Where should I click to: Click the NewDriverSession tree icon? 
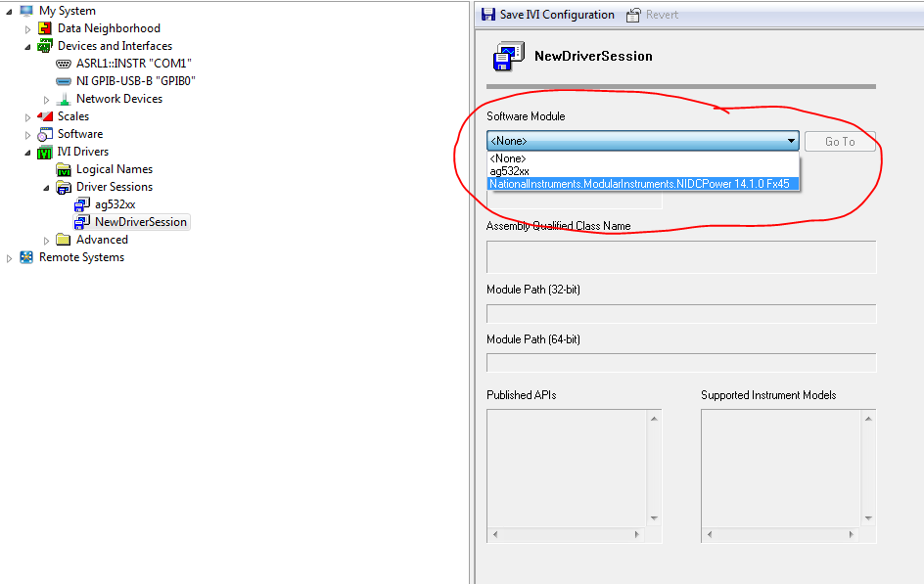pos(82,222)
